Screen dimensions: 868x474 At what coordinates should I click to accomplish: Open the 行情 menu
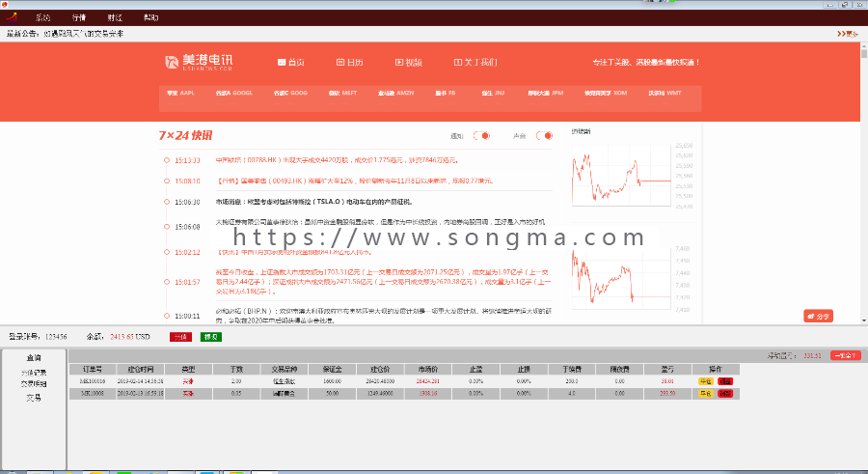[79, 17]
